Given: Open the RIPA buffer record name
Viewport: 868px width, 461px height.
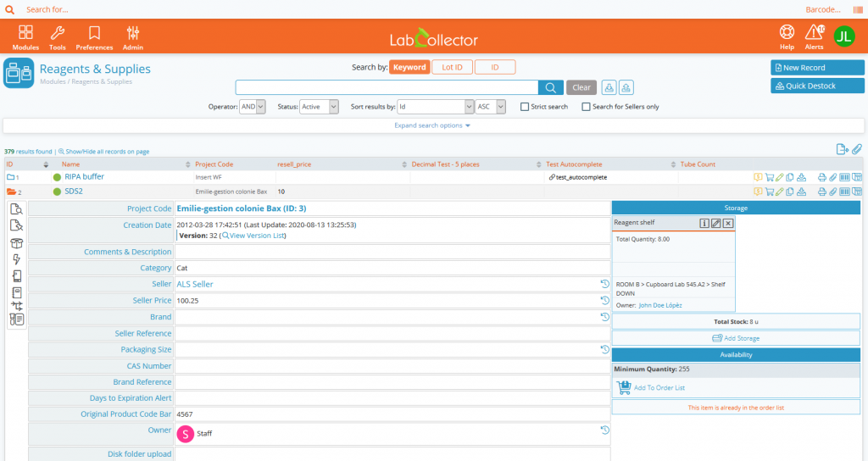Looking at the screenshot, I should [x=84, y=176].
